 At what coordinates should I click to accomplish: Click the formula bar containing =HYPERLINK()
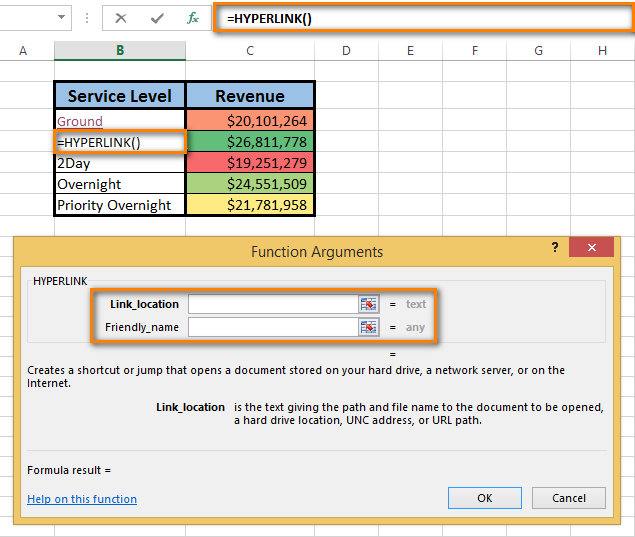423,18
